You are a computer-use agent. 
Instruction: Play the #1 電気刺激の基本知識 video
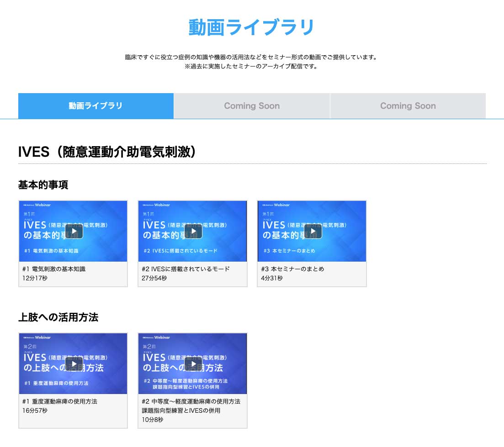pos(74,231)
